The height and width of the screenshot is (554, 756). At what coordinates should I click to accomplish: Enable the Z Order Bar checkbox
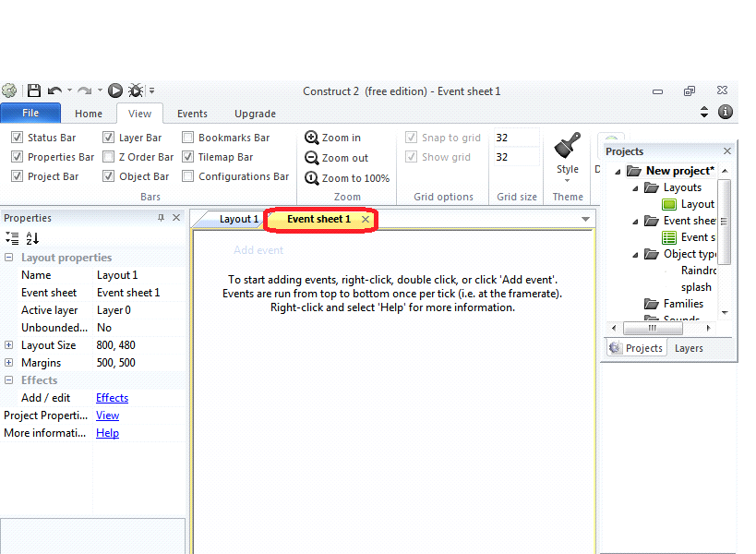point(109,157)
